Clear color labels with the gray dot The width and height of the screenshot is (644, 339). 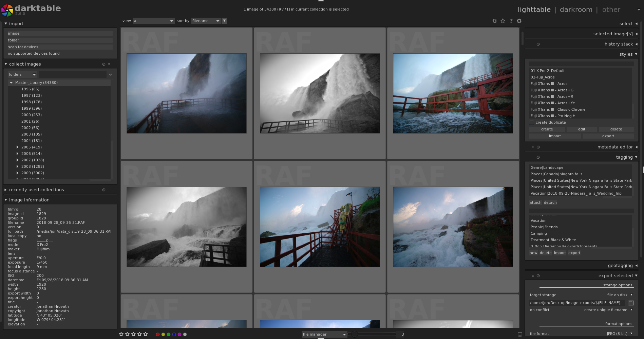185,334
